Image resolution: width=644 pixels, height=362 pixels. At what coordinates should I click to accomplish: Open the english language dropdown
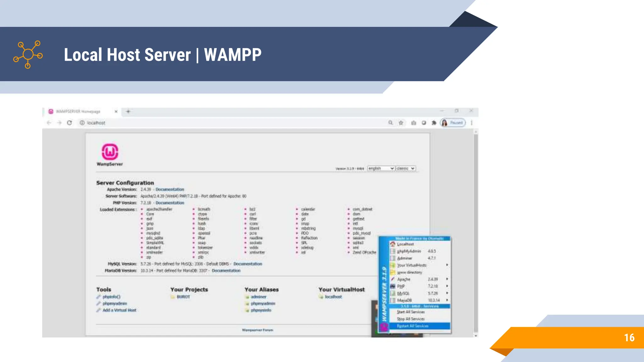(381, 168)
